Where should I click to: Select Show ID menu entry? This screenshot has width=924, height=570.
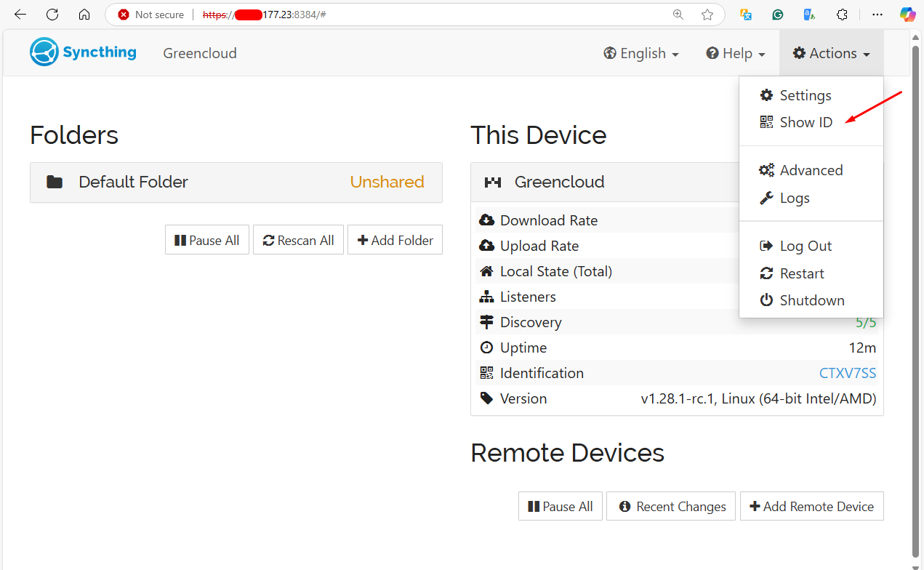click(811, 122)
